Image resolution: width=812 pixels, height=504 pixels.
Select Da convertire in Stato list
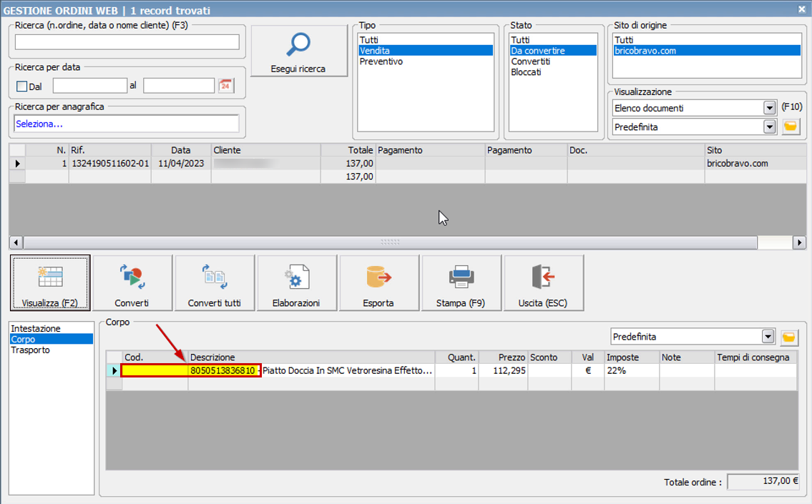pyautogui.click(x=553, y=50)
